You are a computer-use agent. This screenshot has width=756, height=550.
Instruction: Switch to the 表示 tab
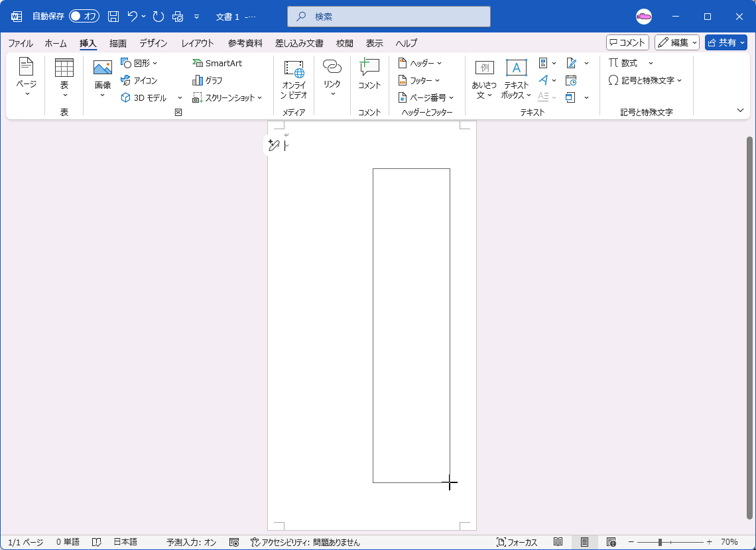click(x=375, y=43)
